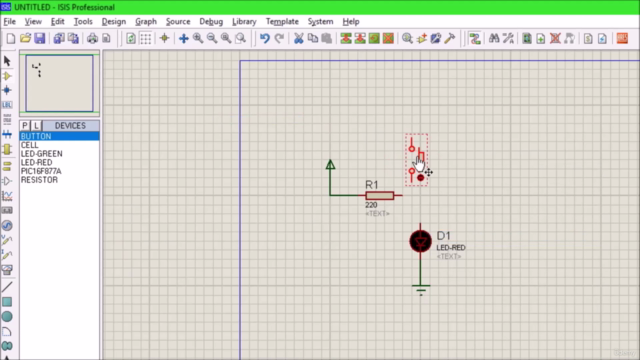This screenshot has width=640, height=360.
Task: Open the Library menu
Action: coord(244,22)
